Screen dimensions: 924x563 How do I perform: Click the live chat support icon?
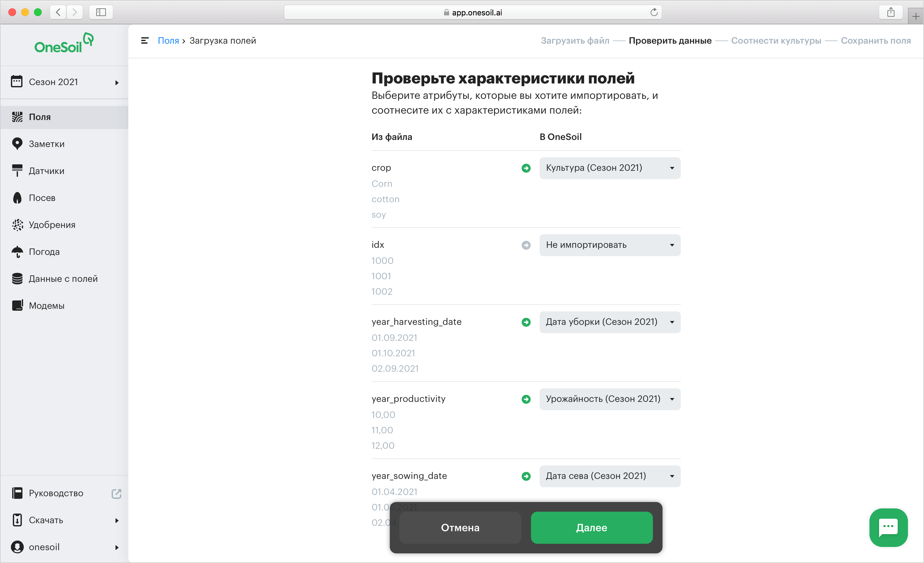[889, 527]
